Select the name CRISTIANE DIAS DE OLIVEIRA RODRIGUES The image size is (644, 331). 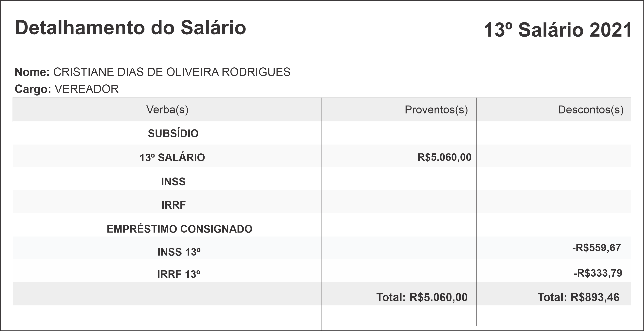pos(172,72)
